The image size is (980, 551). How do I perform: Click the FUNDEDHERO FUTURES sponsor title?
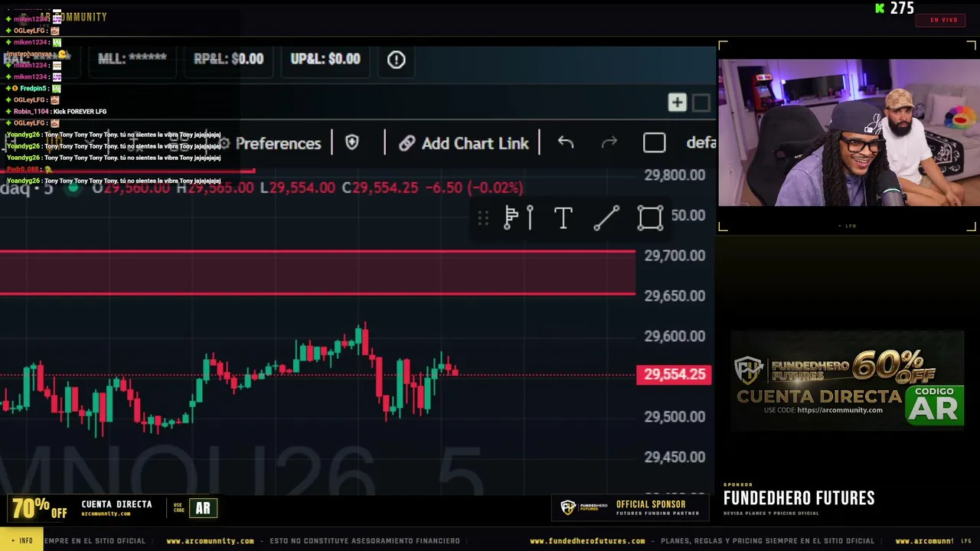tap(799, 499)
